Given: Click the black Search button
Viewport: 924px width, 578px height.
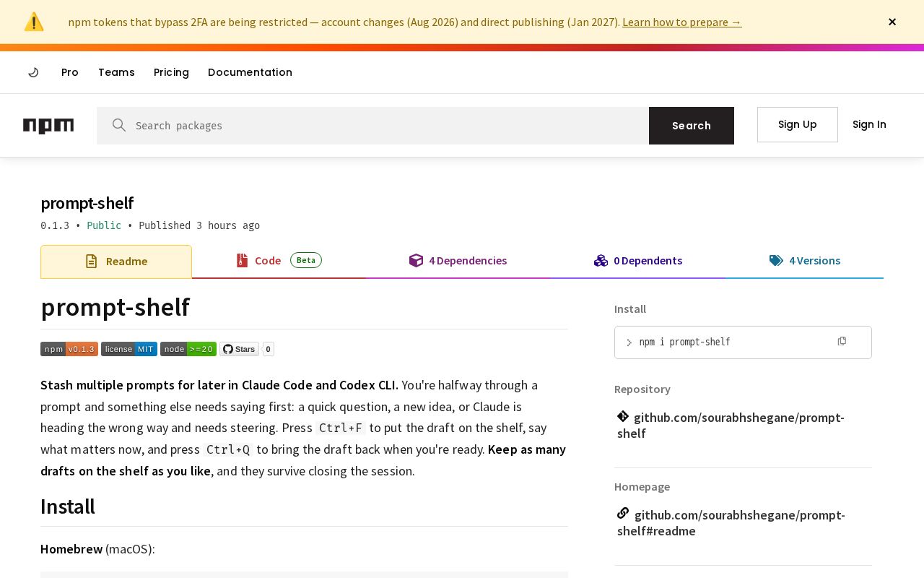Looking at the screenshot, I should (x=692, y=126).
